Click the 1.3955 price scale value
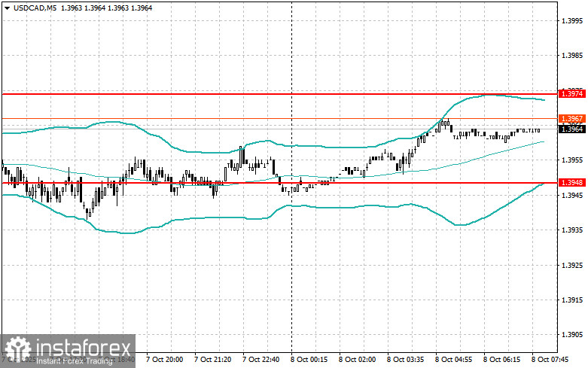Viewport: 588px width, 368px height. [572, 160]
